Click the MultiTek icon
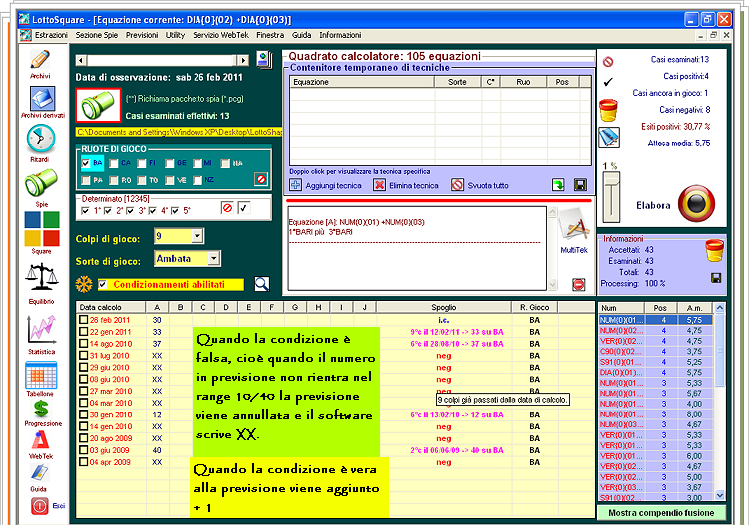Image resolution: width=749 pixels, height=525 pixels. pos(574,225)
